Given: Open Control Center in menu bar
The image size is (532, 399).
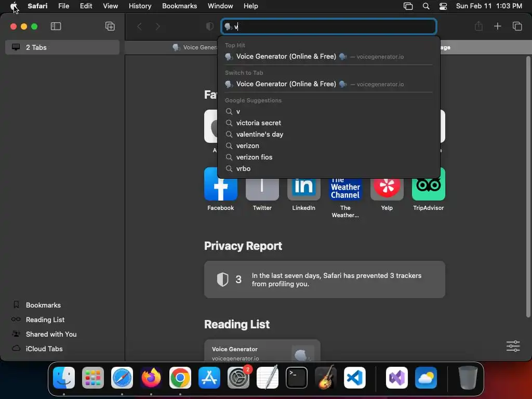Looking at the screenshot, I should point(443,6).
